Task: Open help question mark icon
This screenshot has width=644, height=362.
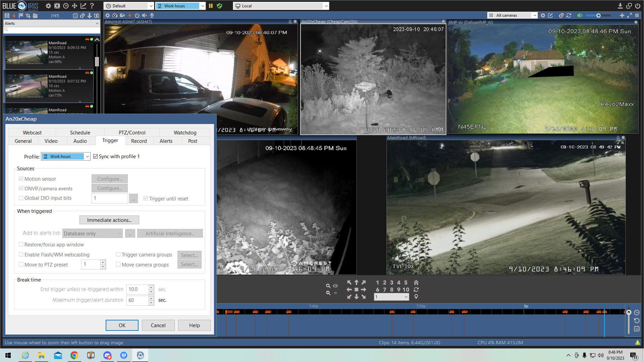Action: pos(92,6)
